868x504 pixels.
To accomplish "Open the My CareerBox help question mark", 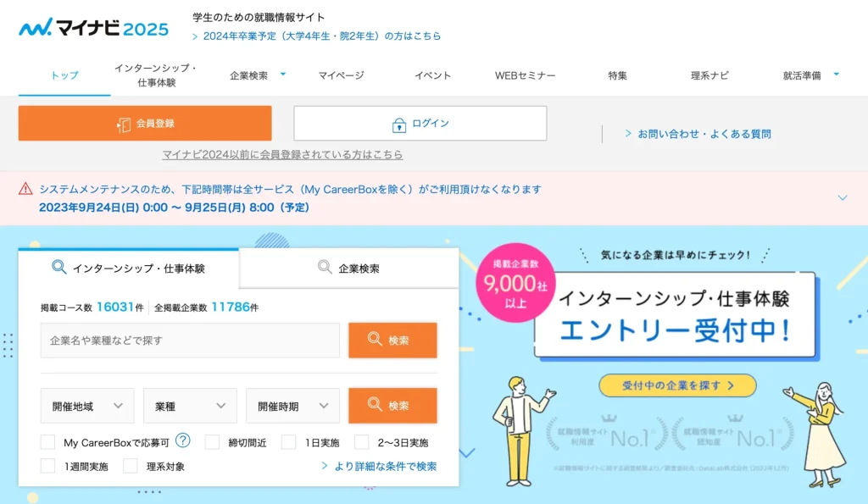I will point(183,440).
